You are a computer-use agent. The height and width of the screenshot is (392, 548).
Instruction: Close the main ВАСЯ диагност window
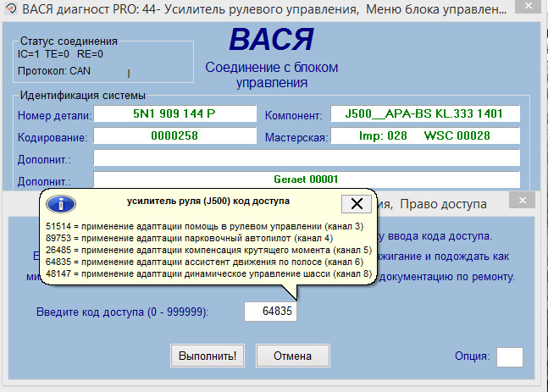529,6
